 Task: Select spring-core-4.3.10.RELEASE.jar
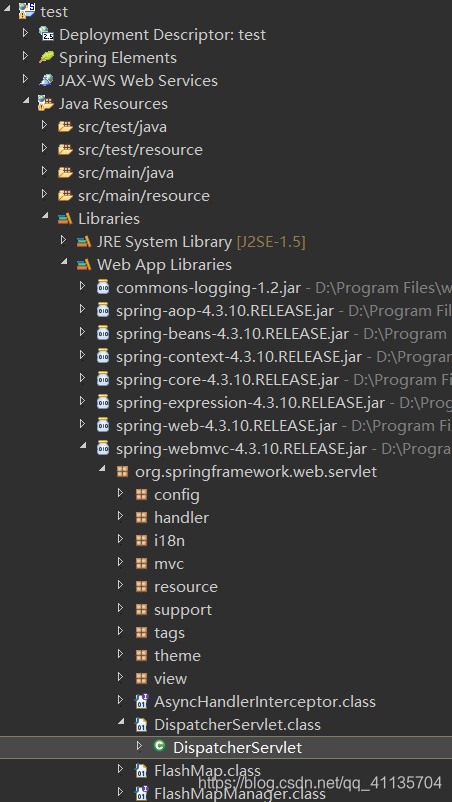pyautogui.click(x=228, y=380)
